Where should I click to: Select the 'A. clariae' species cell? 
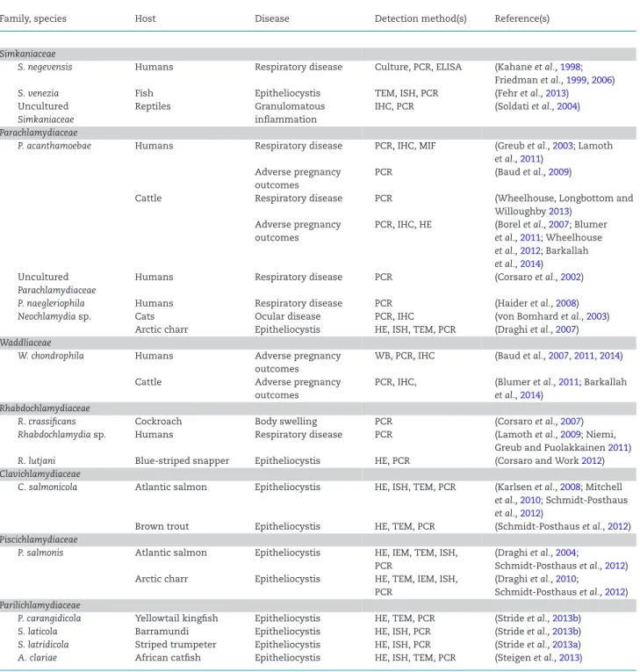(37, 658)
